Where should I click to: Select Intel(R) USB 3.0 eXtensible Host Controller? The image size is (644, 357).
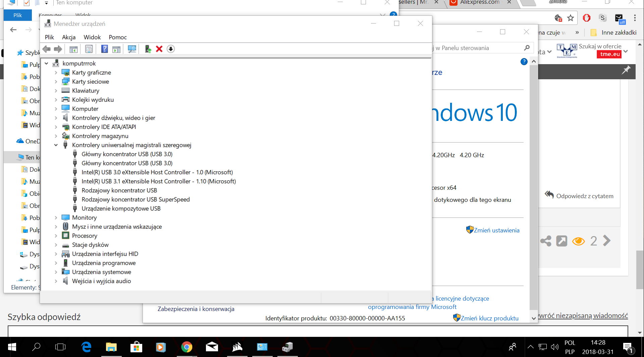coord(157,172)
